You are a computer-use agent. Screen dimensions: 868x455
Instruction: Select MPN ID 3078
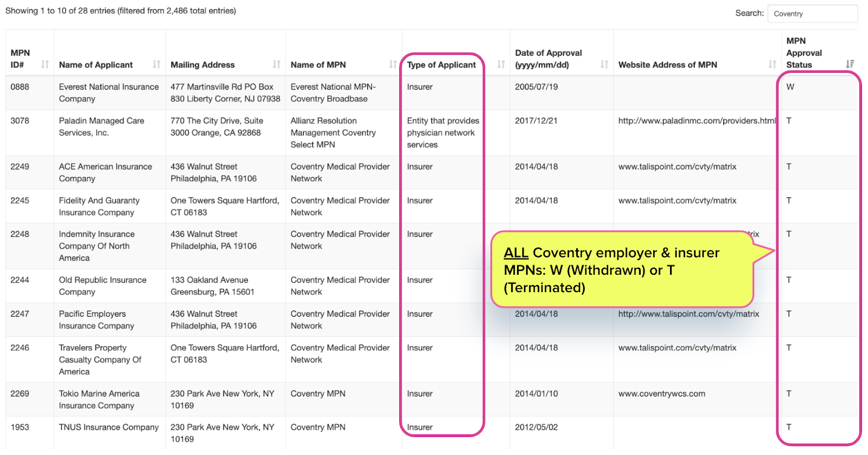click(20, 121)
